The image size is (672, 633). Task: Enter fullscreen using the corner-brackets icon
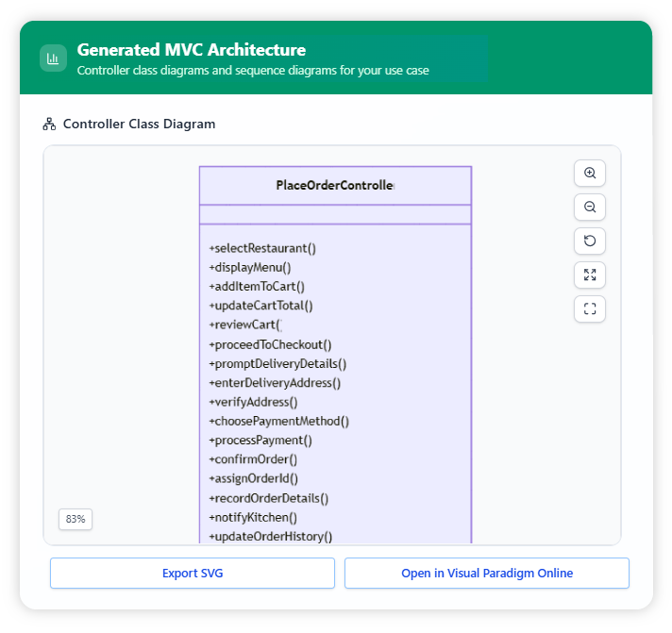tap(590, 309)
